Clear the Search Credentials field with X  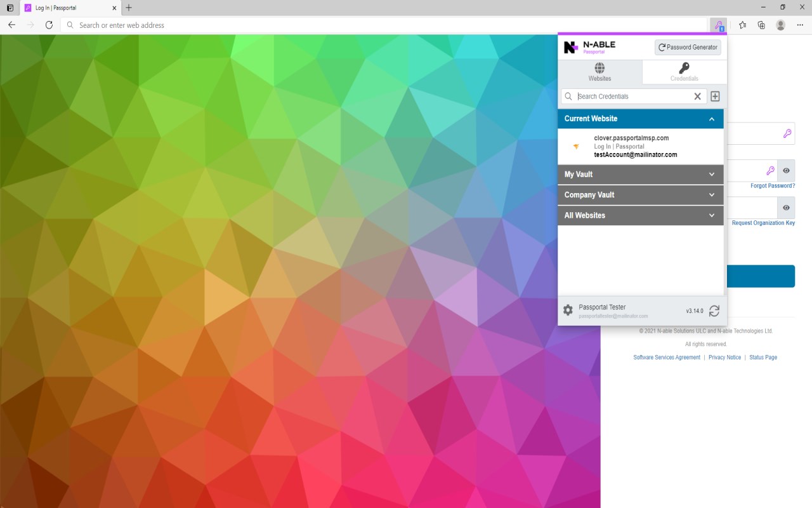click(x=697, y=97)
